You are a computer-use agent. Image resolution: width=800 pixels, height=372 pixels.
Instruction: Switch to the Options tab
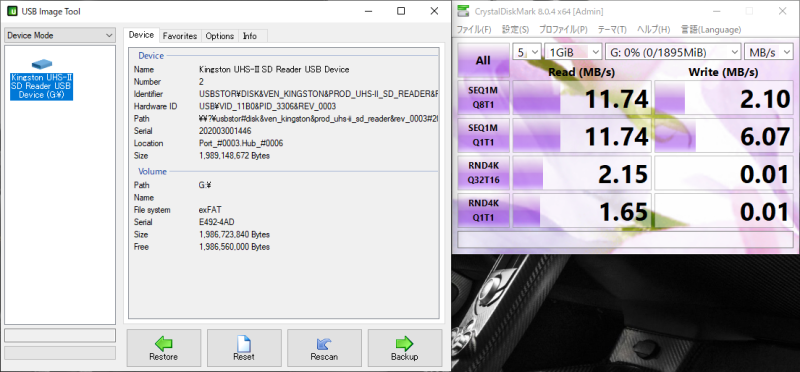(x=219, y=36)
